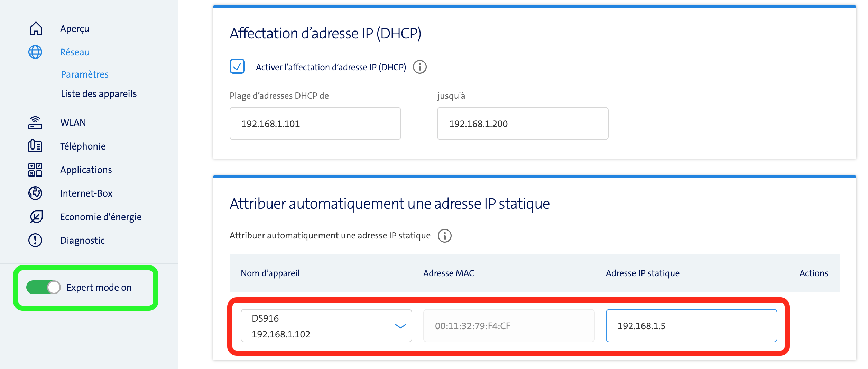Click the WLAN router icon
Image resolution: width=868 pixels, height=369 pixels.
tap(35, 123)
